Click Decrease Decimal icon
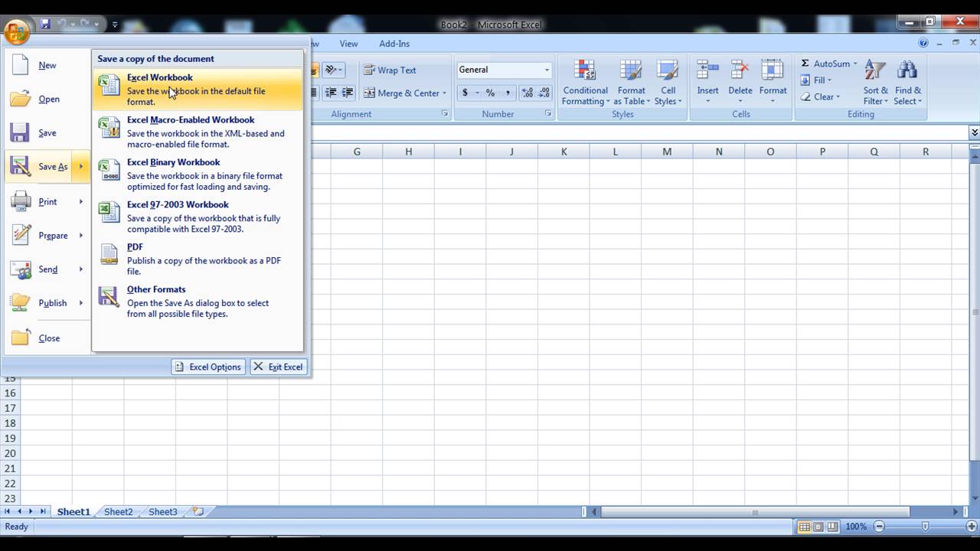This screenshot has height=551, width=980. click(544, 93)
